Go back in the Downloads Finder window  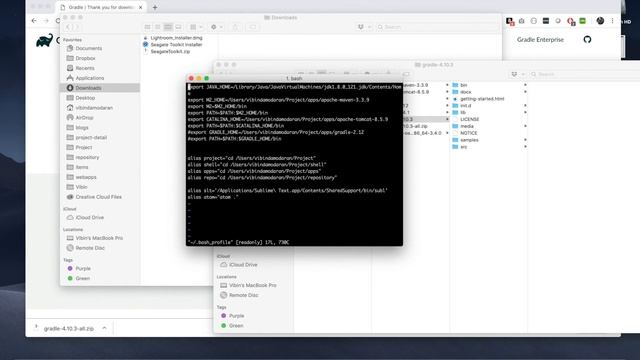(68, 27)
